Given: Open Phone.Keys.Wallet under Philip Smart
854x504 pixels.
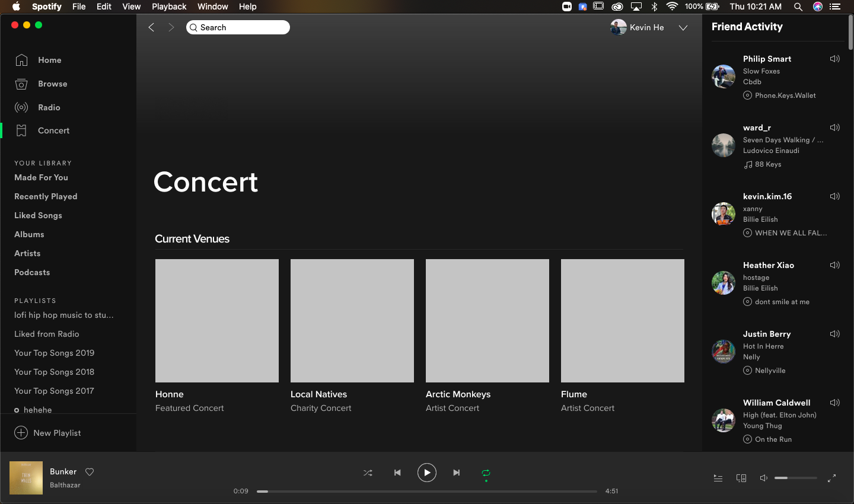Looking at the screenshot, I should point(785,95).
